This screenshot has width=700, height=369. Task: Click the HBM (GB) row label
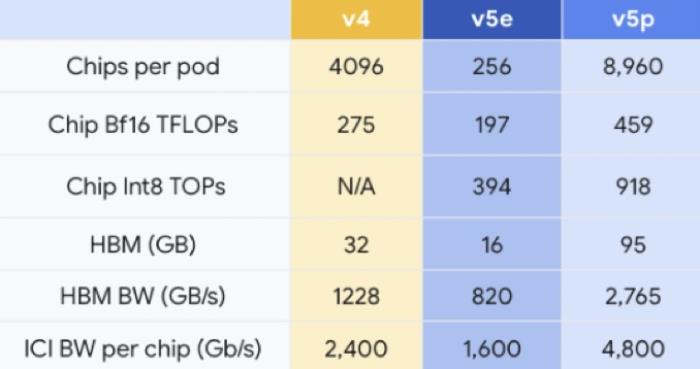(x=143, y=245)
